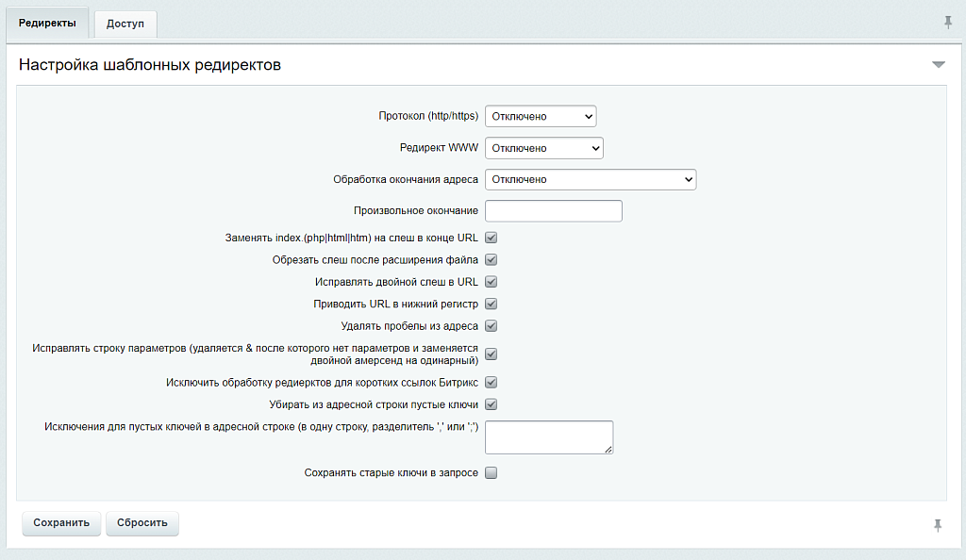Toggle trimming slash after file extension
This screenshot has height=560, width=966.
coord(491,259)
